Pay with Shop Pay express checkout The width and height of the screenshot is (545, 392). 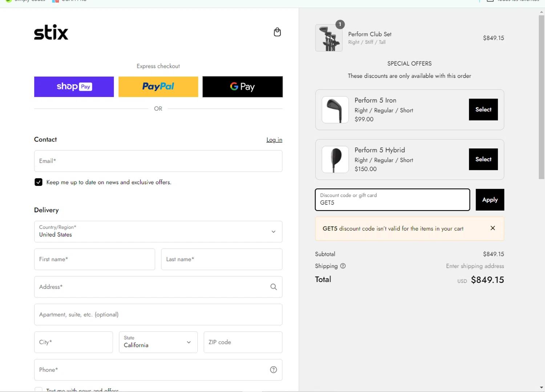[74, 87]
